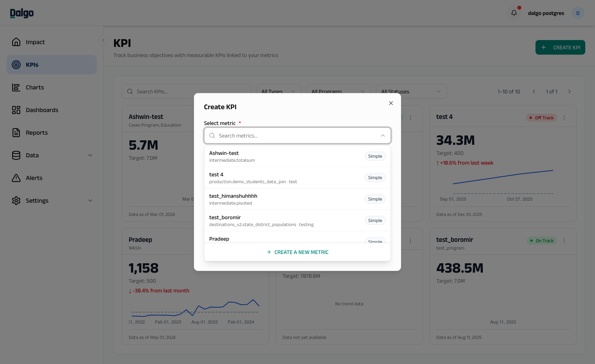
Task: Open the Pradeep KPI card title
Action: (140, 239)
